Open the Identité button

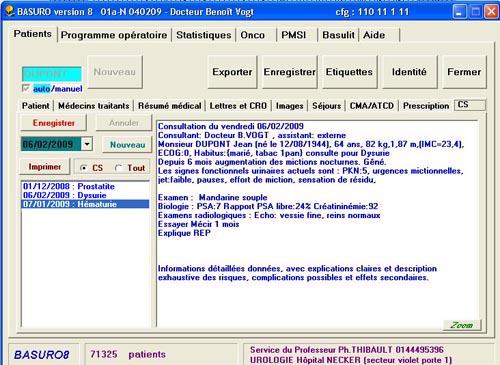tap(409, 72)
